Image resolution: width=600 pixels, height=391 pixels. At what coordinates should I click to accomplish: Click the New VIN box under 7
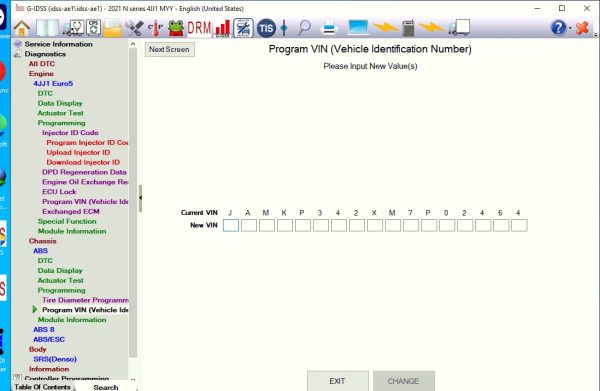411,225
